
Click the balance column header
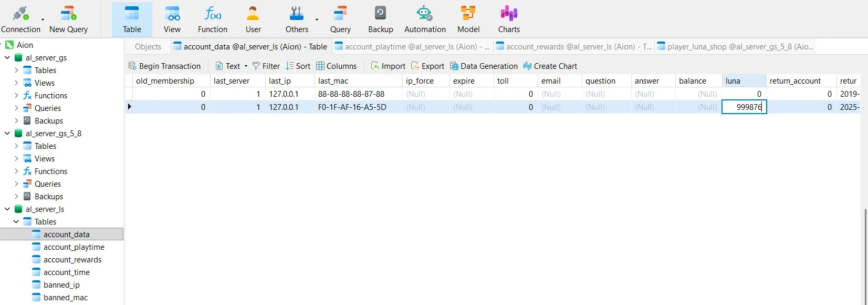[698, 80]
